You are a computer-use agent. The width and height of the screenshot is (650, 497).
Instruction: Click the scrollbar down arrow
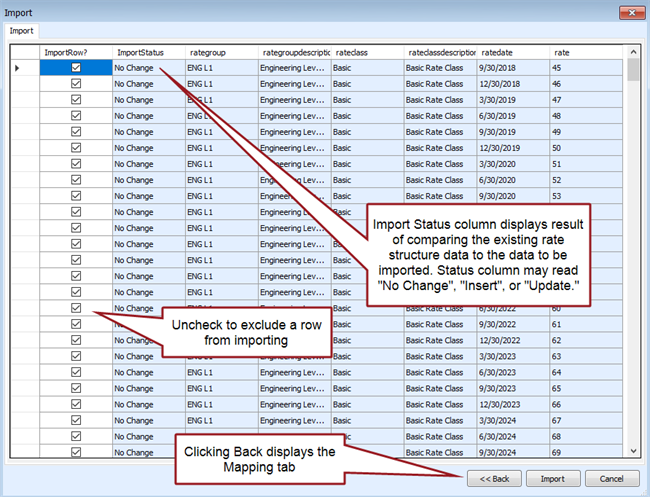pyautogui.click(x=633, y=452)
